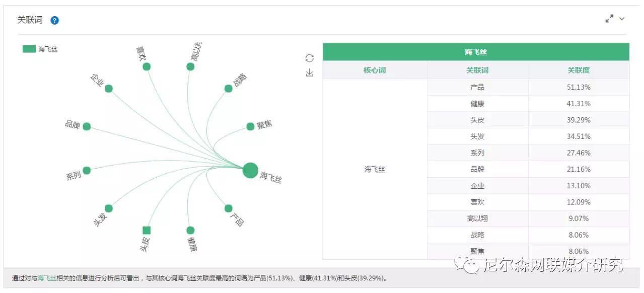The image size is (644, 293).
Task: Toggle the 海飞丝 legend color swatch
Action: point(29,49)
